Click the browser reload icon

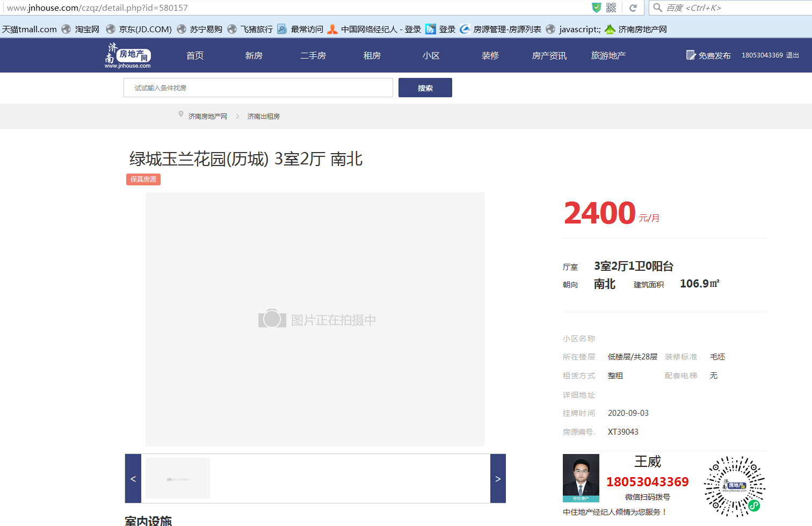(633, 8)
